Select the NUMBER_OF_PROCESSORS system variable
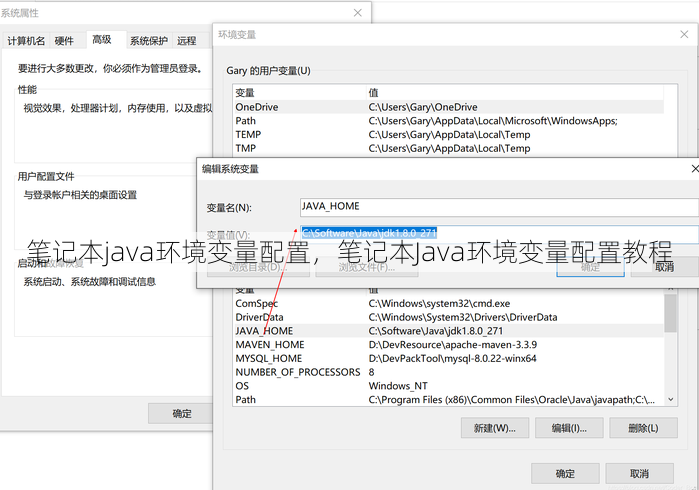 449,372
